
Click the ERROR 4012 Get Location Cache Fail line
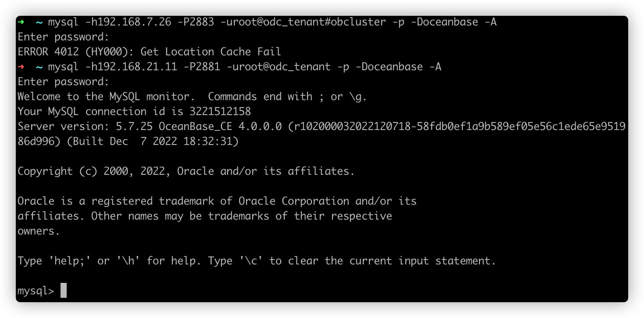[x=149, y=52]
